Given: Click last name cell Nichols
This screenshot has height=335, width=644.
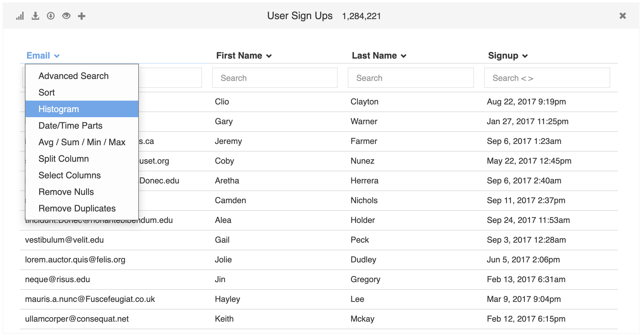Looking at the screenshot, I should click(364, 200).
